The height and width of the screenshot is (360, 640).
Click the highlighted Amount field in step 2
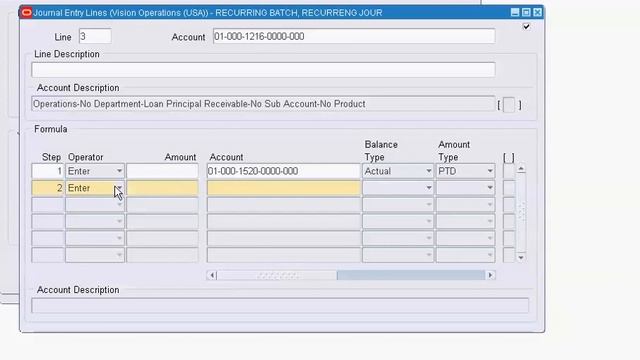pyautogui.click(x=162, y=188)
